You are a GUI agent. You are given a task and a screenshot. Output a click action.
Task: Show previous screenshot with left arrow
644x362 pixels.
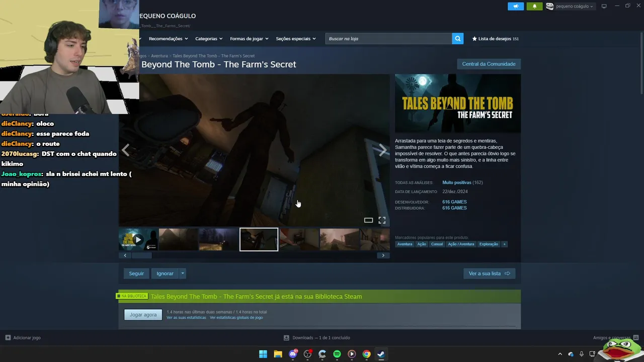click(x=125, y=150)
